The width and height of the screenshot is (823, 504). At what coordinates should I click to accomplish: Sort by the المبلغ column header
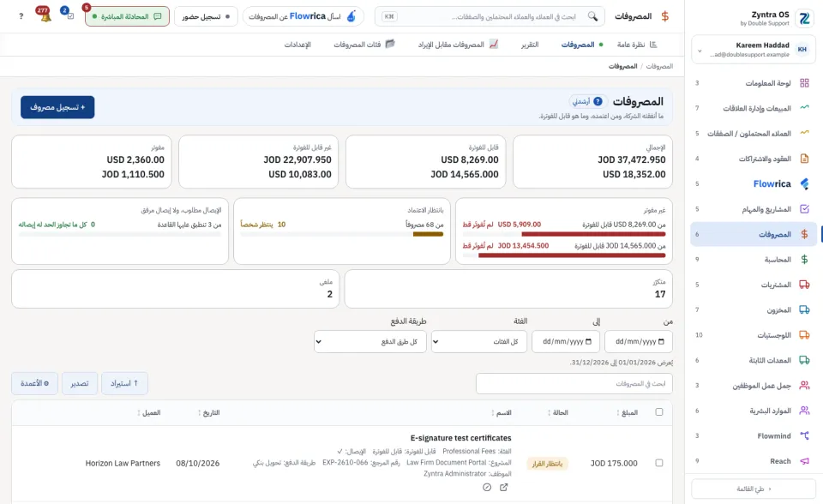pos(628,412)
